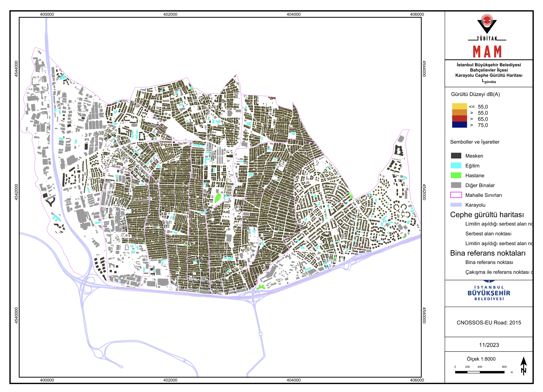The width and height of the screenshot is (543, 392).
Task: Click the map title 'Karayolu Cephe Gürültü Haritası'
Action: 489,75
